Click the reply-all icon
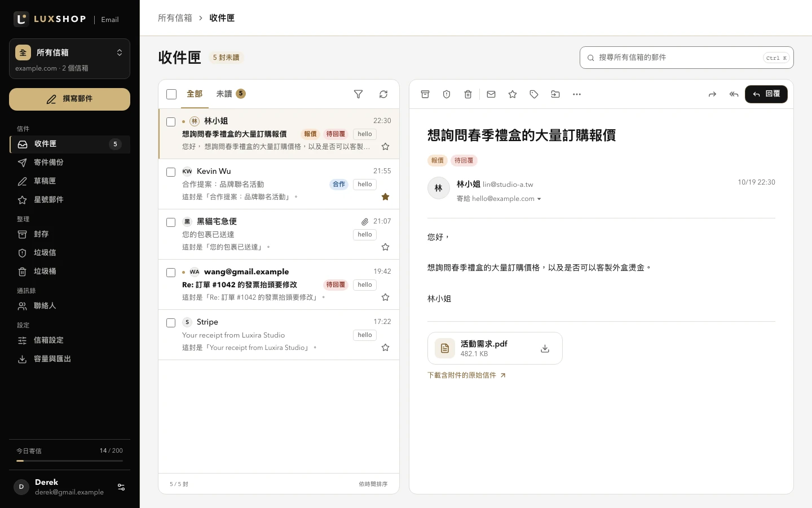Screen dimensions: 812x508 click(734, 94)
